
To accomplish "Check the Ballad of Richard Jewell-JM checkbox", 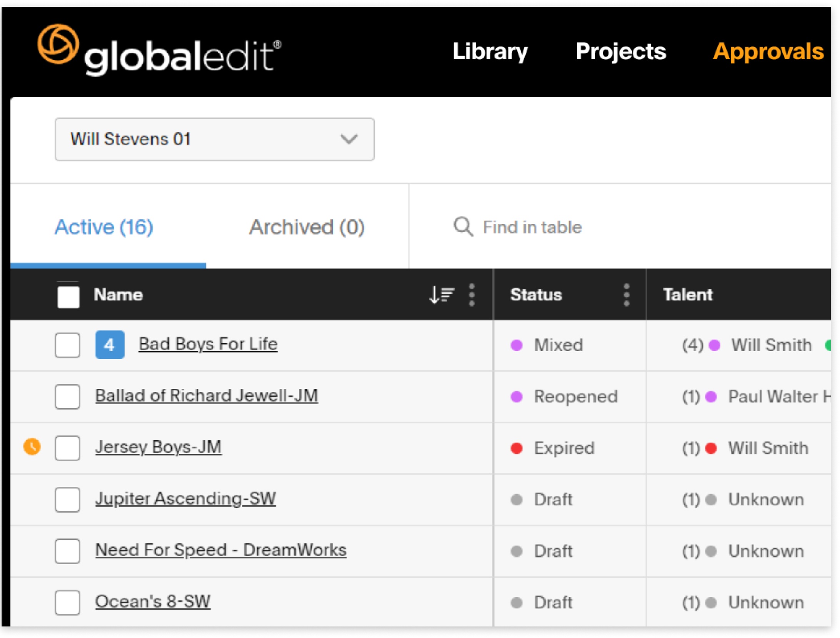I will pyautogui.click(x=67, y=396).
